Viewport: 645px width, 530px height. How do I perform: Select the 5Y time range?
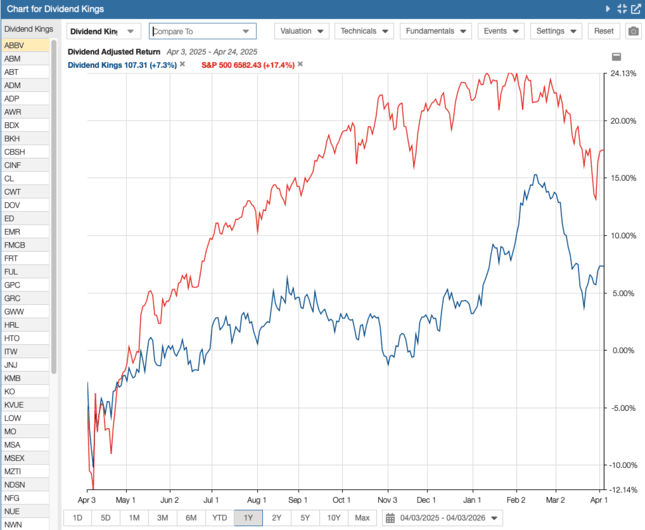(x=305, y=518)
